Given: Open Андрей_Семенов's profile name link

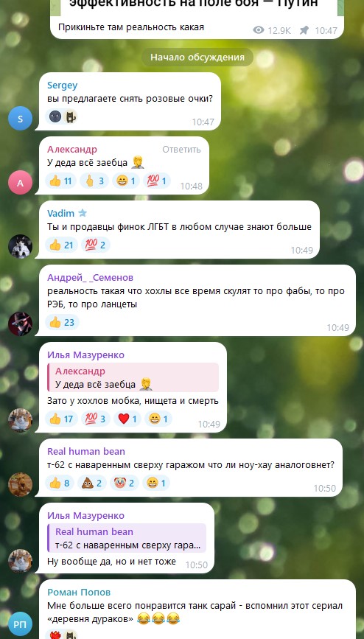Looking at the screenshot, I should pos(90,278).
